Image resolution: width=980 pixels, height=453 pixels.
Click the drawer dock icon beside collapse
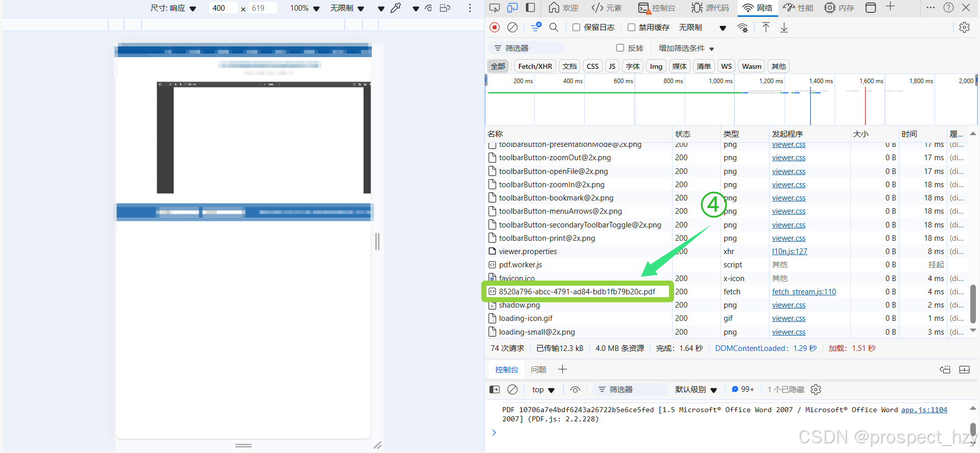click(945, 370)
